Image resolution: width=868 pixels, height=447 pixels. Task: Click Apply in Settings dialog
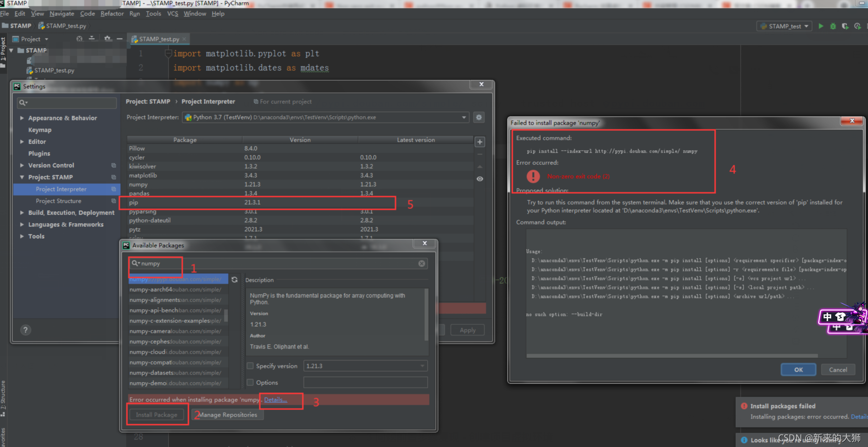(x=468, y=330)
